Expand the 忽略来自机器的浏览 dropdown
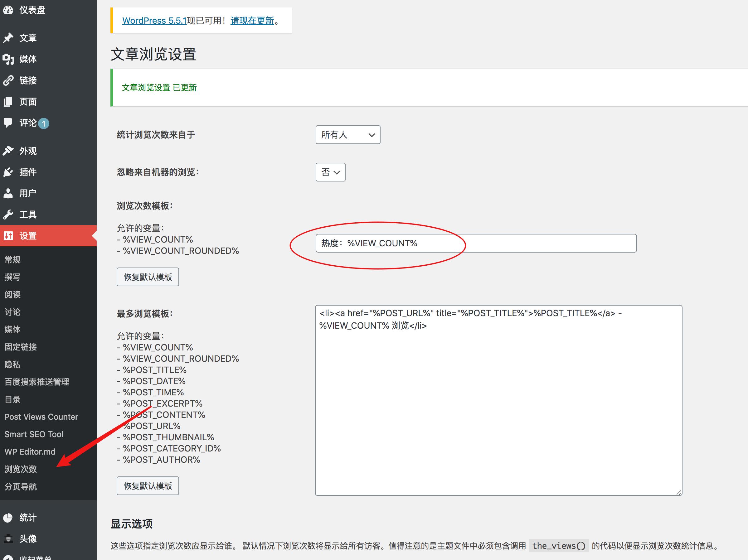The image size is (748, 560). 330,172
